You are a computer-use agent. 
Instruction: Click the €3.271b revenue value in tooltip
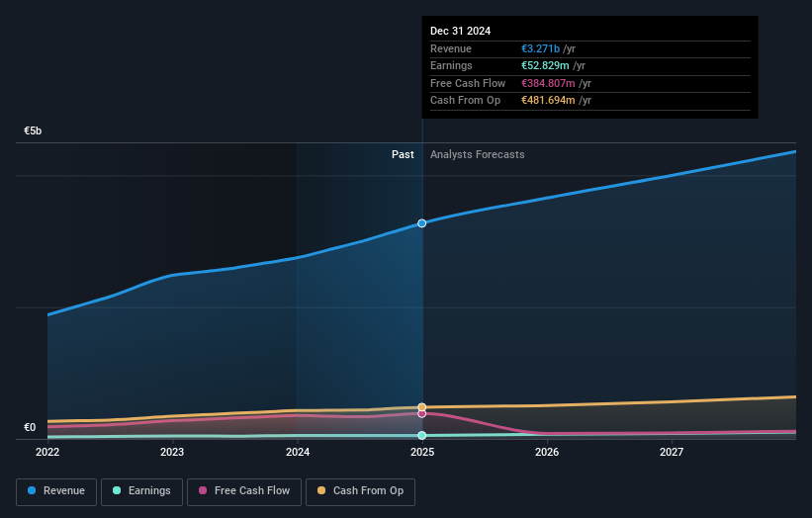click(540, 48)
